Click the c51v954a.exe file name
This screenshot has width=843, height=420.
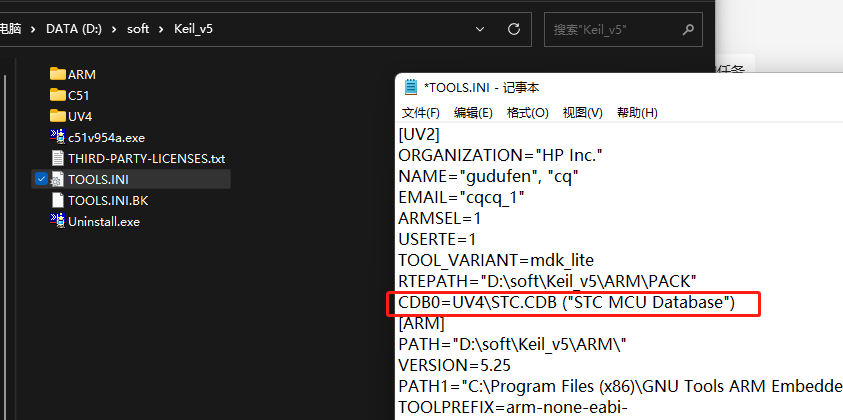click(106, 138)
